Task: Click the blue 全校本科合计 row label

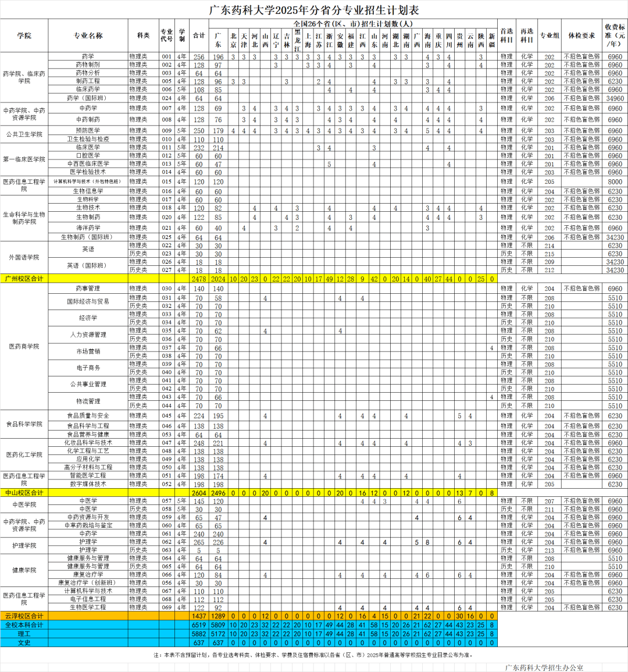Action: (x=24, y=625)
